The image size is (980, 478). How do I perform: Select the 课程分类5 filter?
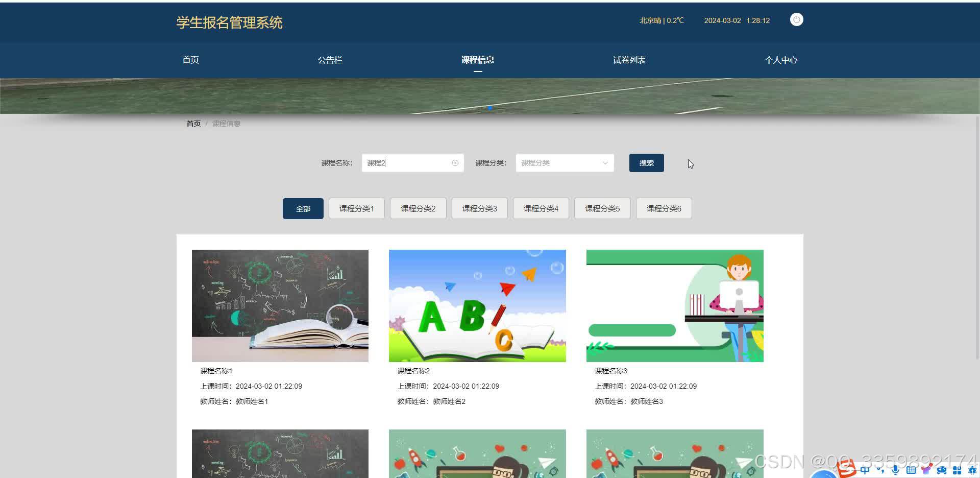pos(602,208)
